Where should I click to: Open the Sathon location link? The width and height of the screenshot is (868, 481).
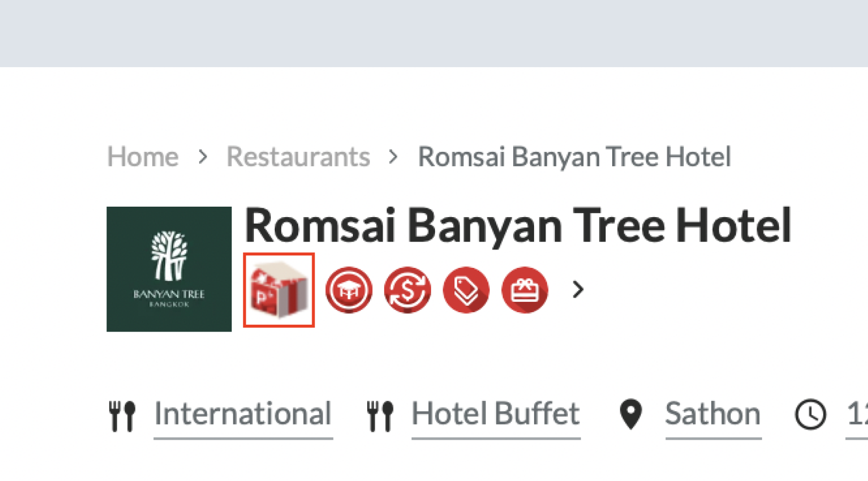(713, 414)
